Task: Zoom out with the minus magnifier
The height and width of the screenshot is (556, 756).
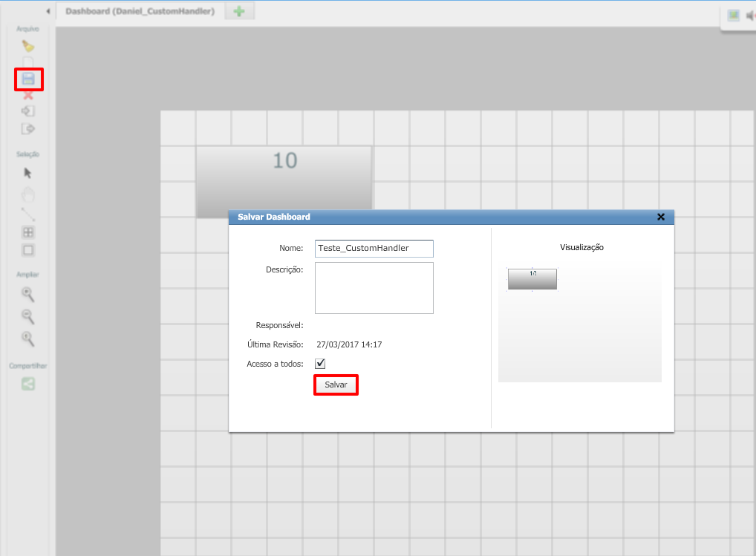Action: pos(28,316)
